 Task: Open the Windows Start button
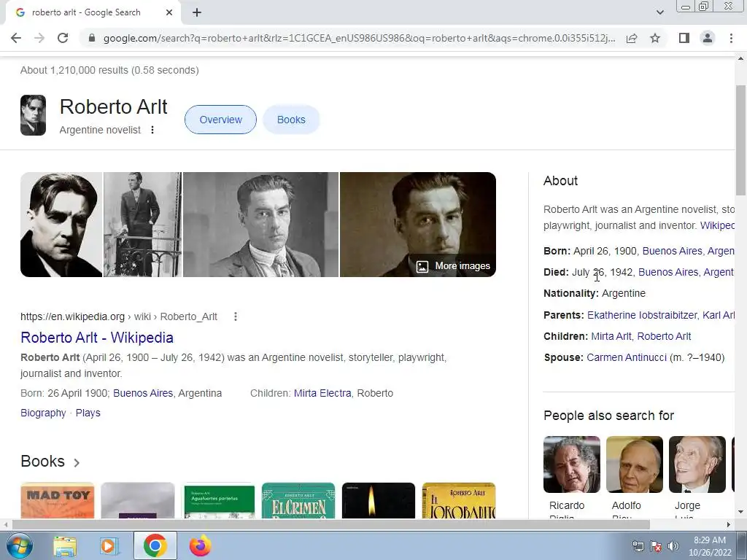click(18, 545)
